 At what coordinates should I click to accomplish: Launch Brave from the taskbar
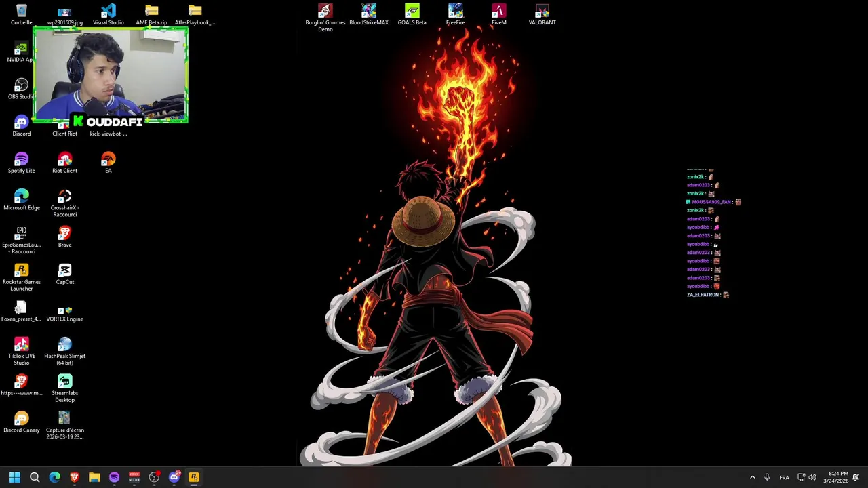75,477
